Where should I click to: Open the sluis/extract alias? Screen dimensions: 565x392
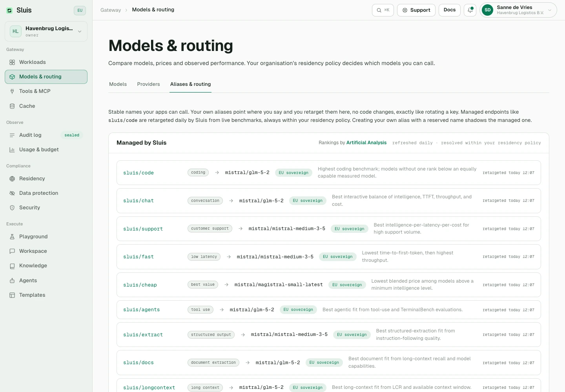(143, 335)
